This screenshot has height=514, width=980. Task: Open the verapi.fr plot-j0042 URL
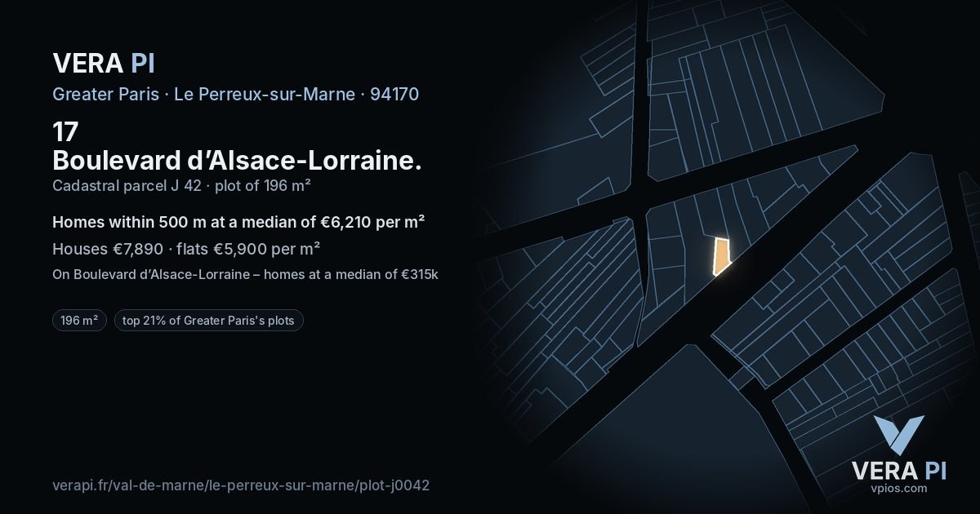point(241,485)
